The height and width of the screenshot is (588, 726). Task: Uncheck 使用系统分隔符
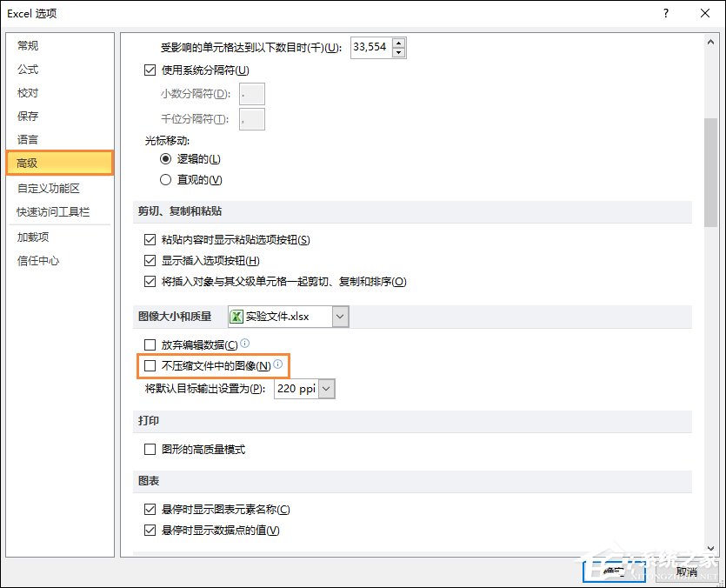point(151,70)
